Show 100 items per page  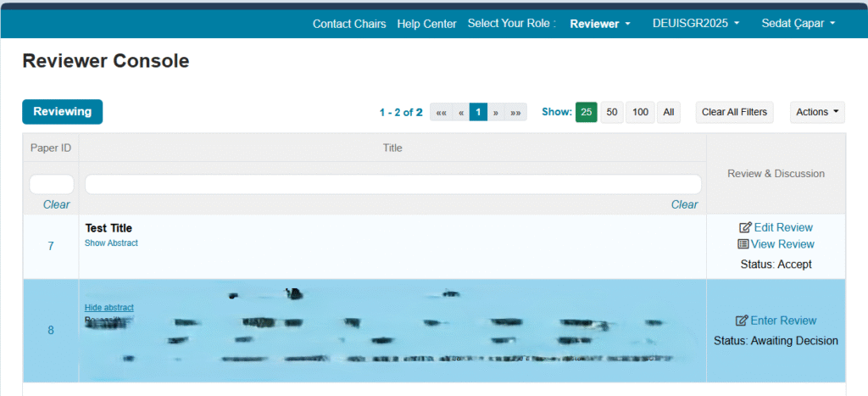(640, 112)
